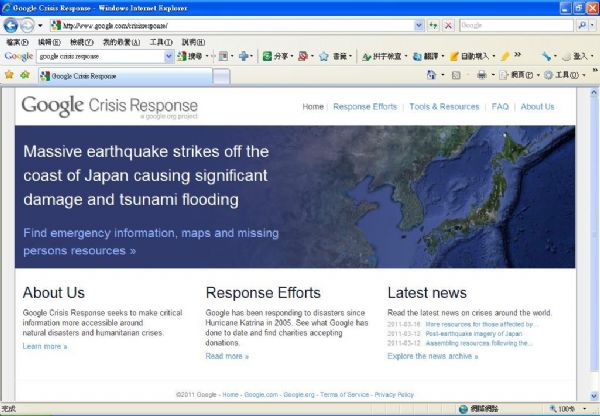Image resolution: width=600 pixels, height=416 pixels.
Task: Click Explore the news archive link
Action: point(433,356)
